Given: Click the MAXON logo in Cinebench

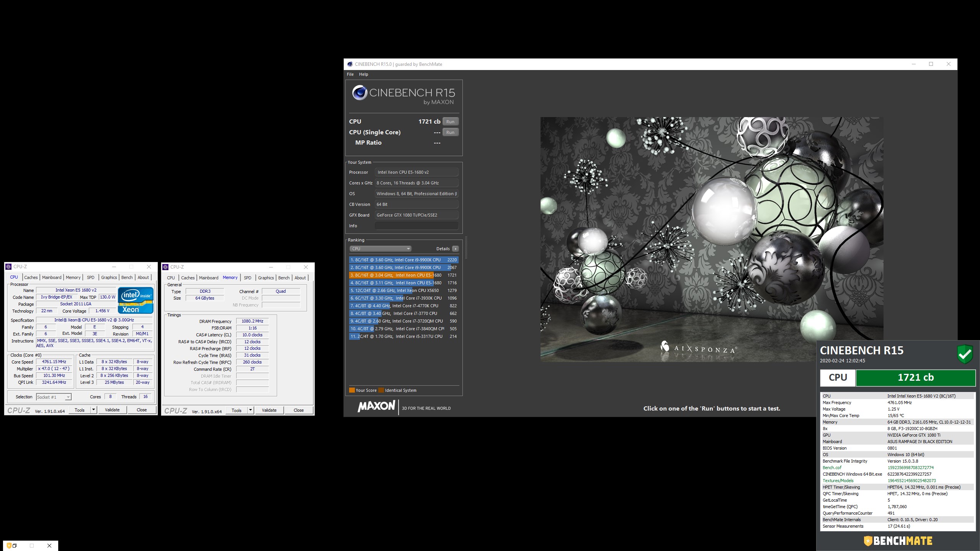Looking at the screenshot, I should tap(376, 406).
